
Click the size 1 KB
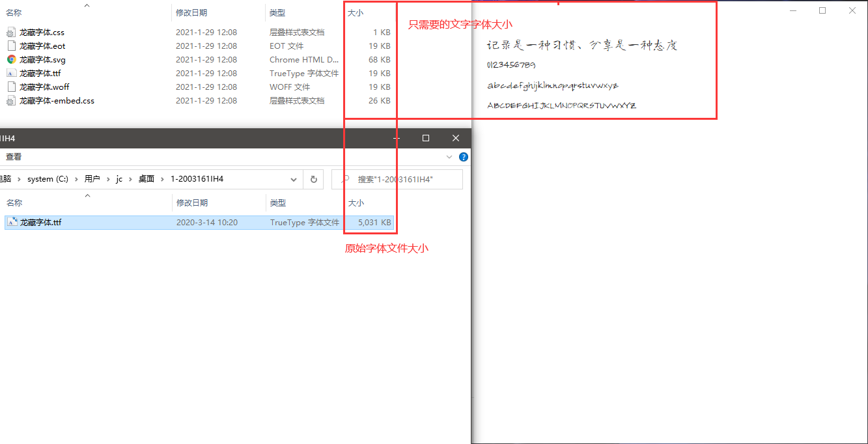(382, 32)
